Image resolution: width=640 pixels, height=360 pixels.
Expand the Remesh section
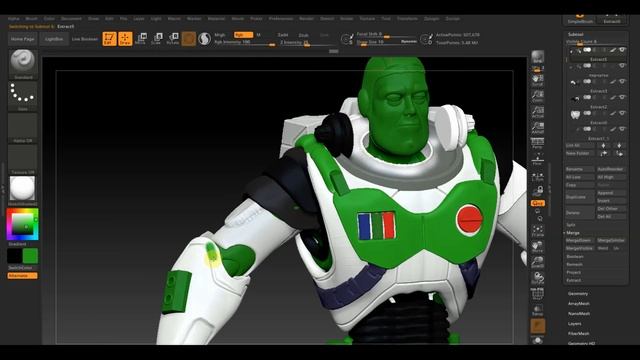[x=574, y=264]
